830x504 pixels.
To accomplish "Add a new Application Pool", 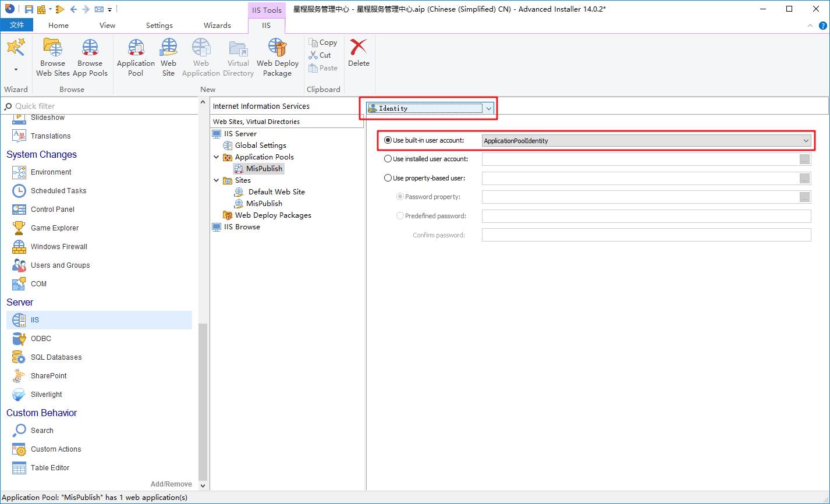I will (x=136, y=58).
